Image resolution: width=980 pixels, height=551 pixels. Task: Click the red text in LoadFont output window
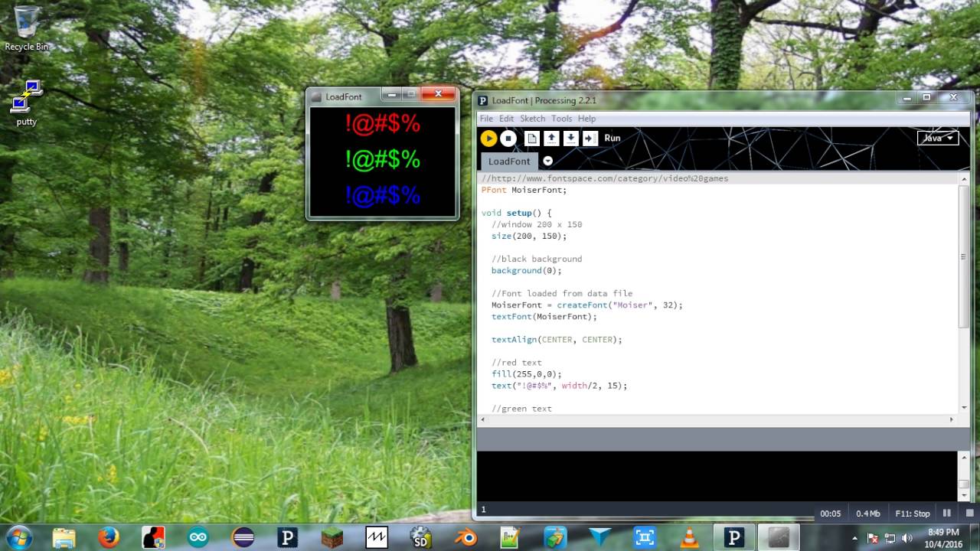pos(383,123)
